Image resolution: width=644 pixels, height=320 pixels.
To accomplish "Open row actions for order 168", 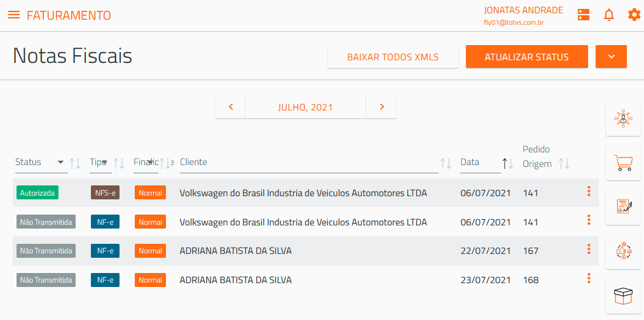I will 589,278.
